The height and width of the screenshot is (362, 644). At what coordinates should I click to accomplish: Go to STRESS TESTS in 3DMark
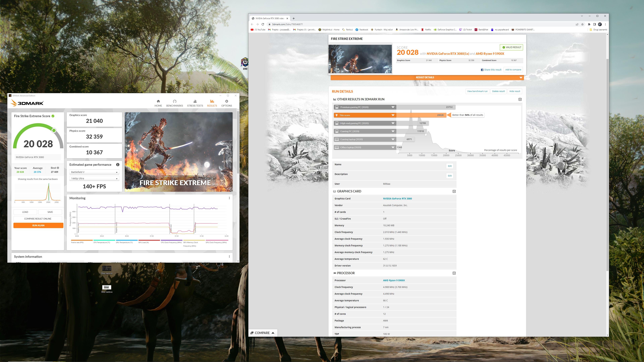pos(195,103)
